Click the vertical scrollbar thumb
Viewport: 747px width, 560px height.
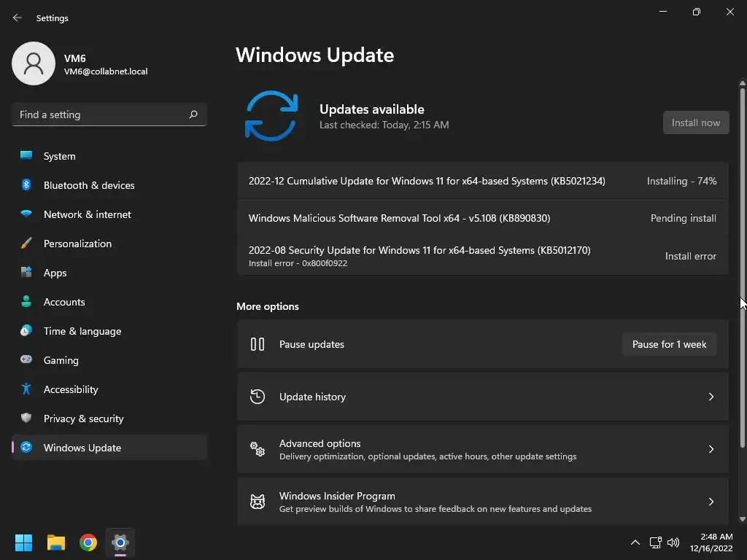[742, 268]
